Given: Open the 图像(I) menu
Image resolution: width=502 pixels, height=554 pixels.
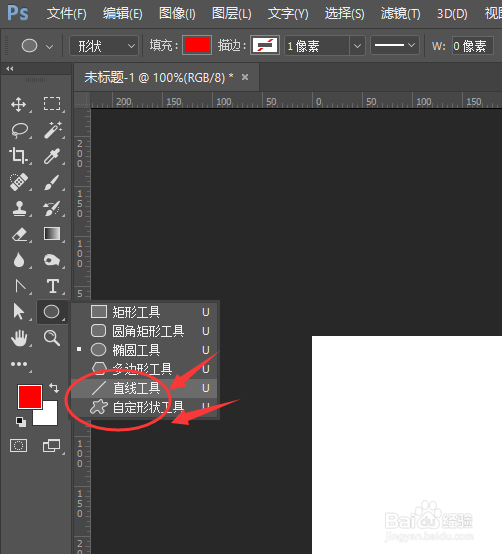Looking at the screenshot, I should [177, 14].
